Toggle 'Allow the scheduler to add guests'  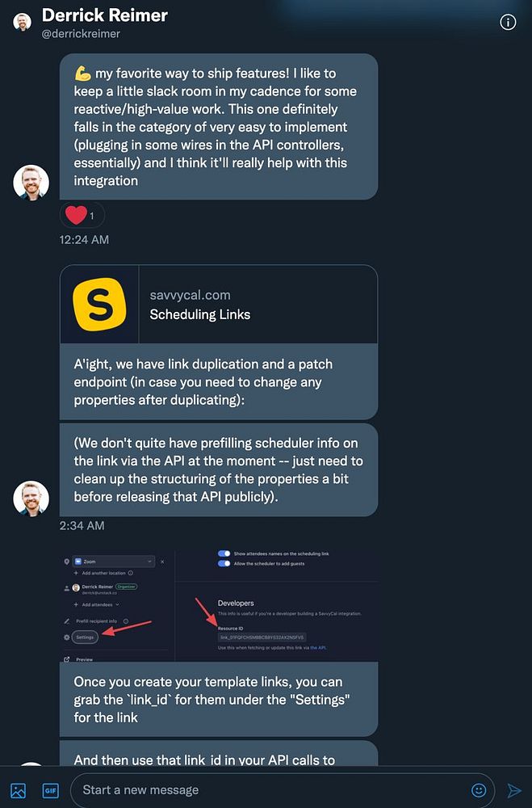tap(224, 563)
